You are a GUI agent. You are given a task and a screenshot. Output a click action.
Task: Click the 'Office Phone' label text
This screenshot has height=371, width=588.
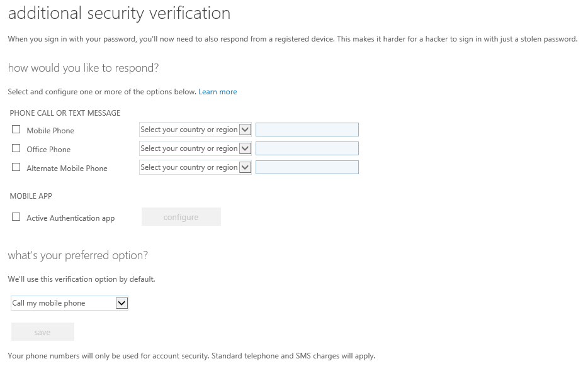click(x=48, y=150)
